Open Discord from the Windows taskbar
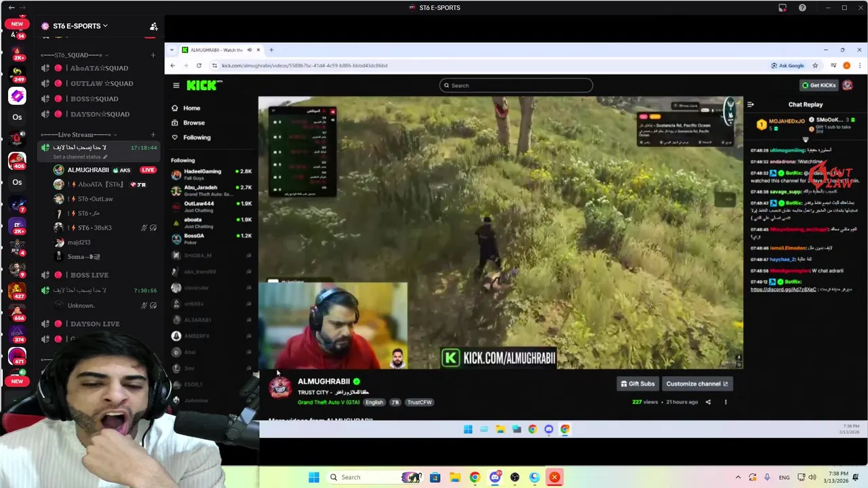Screen dimensions: 868x488 click(x=495, y=477)
